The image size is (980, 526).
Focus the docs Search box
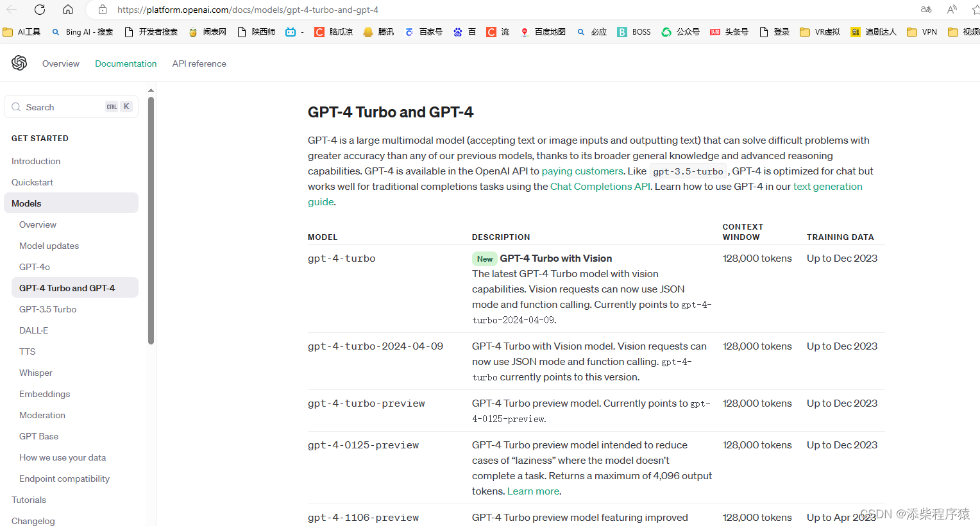click(71, 107)
